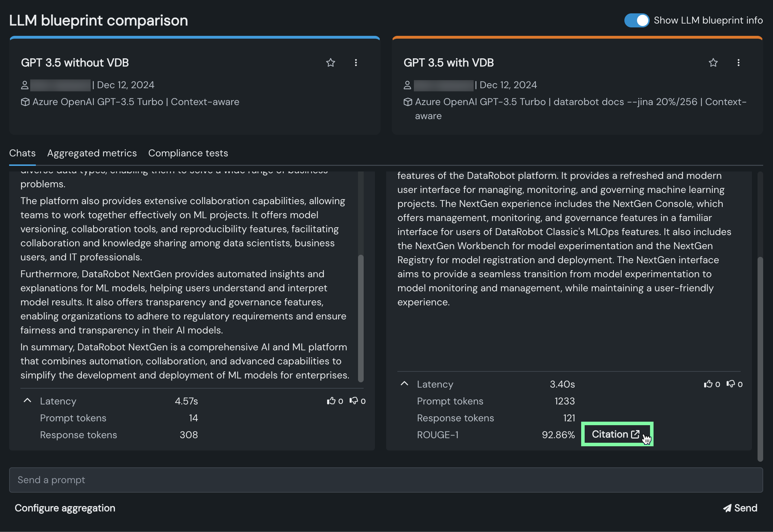
Task: Click the Send a prompt field
Action: (x=386, y=480)
